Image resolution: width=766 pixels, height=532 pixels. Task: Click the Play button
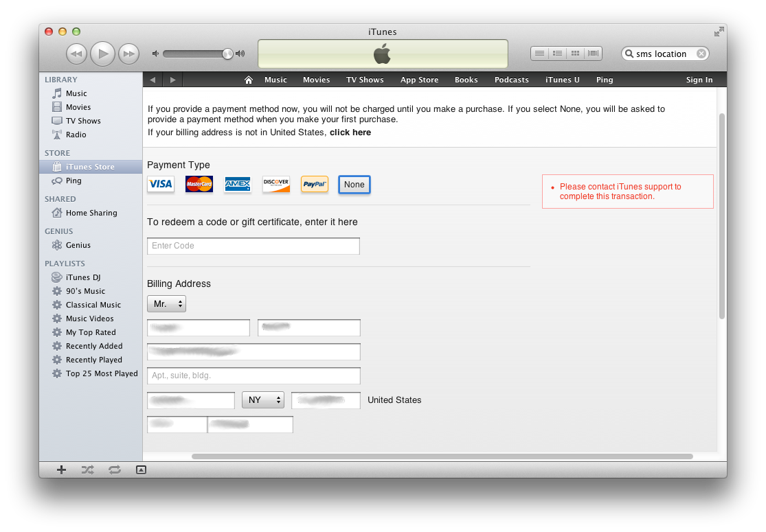point(102,54)
